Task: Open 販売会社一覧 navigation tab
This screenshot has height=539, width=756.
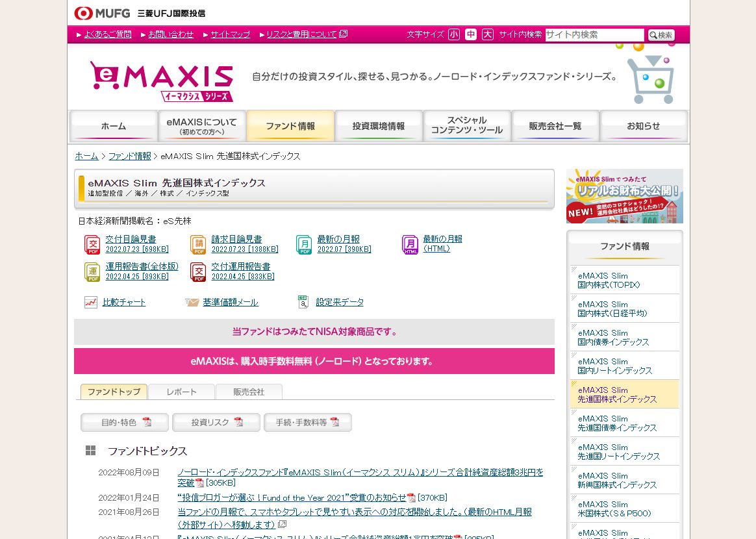Action: coord(555,126)
